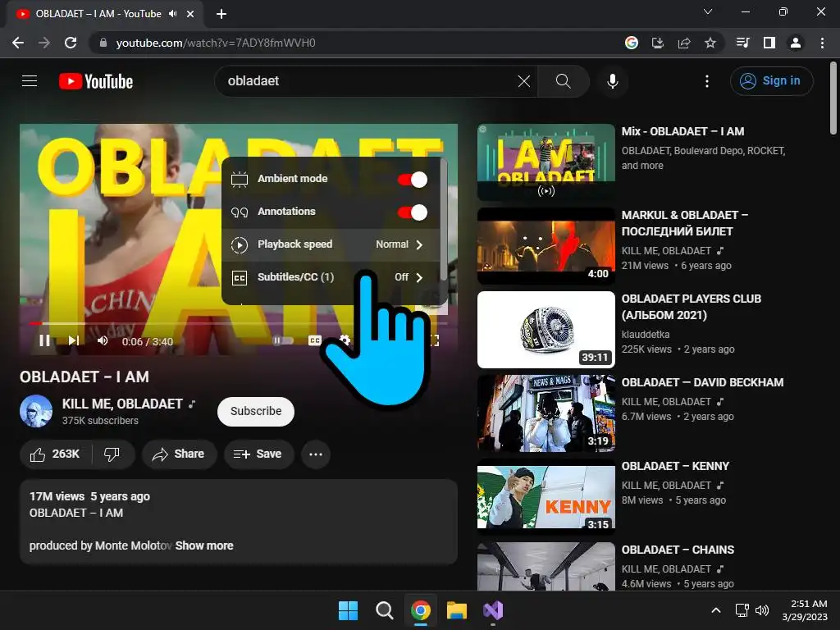The width and height of the screenshot is (840, 630).
Task: Open clock showing 2:51 AM
Action: (805, 610)
